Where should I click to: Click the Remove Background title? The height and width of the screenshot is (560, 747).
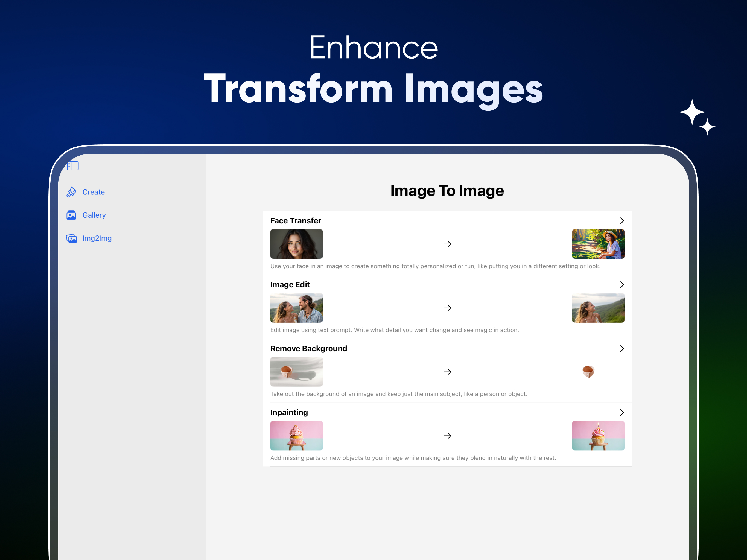pos(308,348)
